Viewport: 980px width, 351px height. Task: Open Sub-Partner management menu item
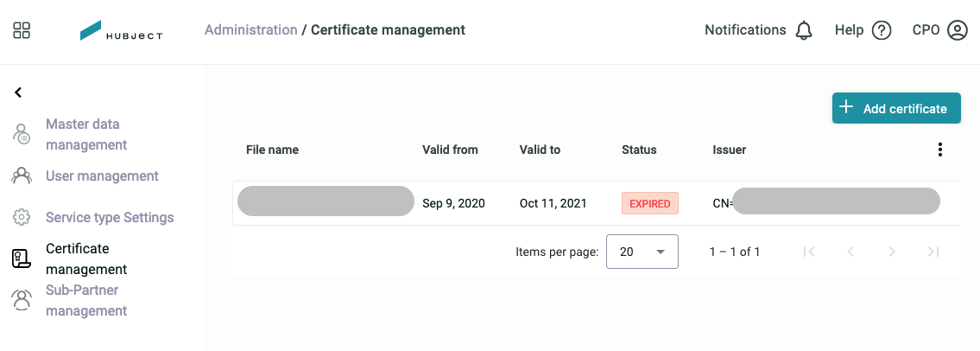(x=86, y=300)
